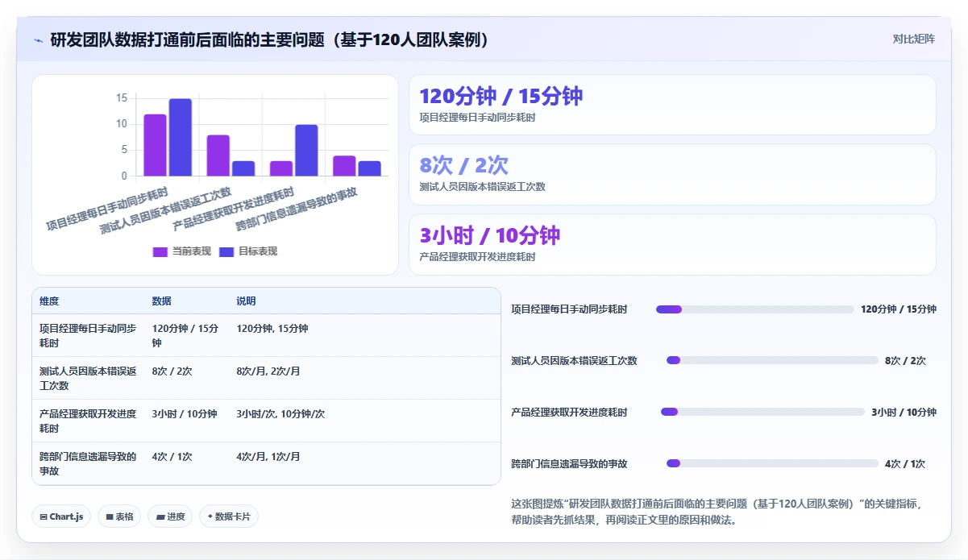Click table row label 跨部门信息遗漏导致的事故
The width and height of the screenshot is (968, 560).
88,464
